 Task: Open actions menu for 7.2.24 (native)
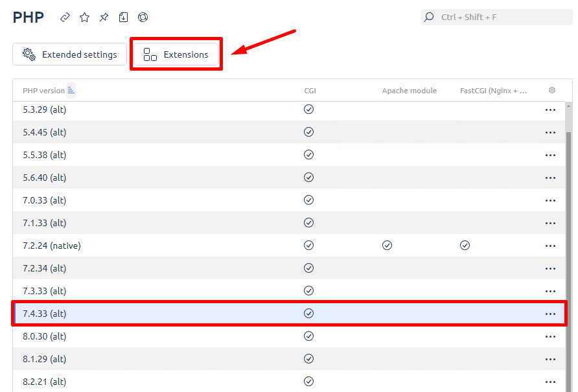[x=550, y=246]
